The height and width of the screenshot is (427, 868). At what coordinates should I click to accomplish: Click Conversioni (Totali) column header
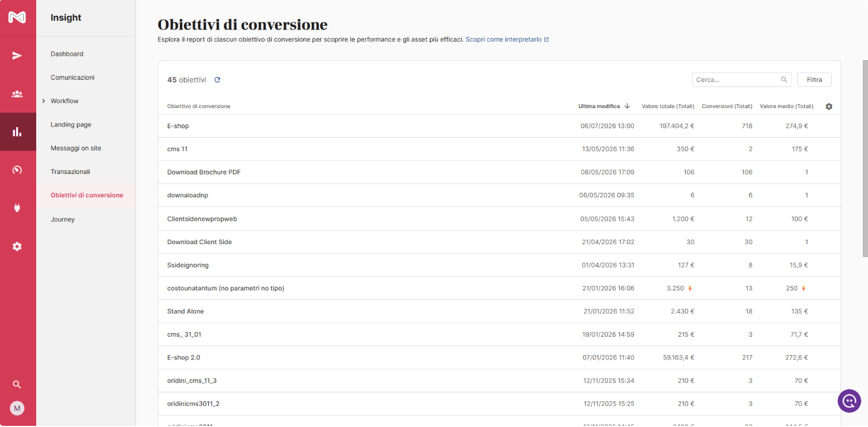pyautogui.click(x=727, y=106)
